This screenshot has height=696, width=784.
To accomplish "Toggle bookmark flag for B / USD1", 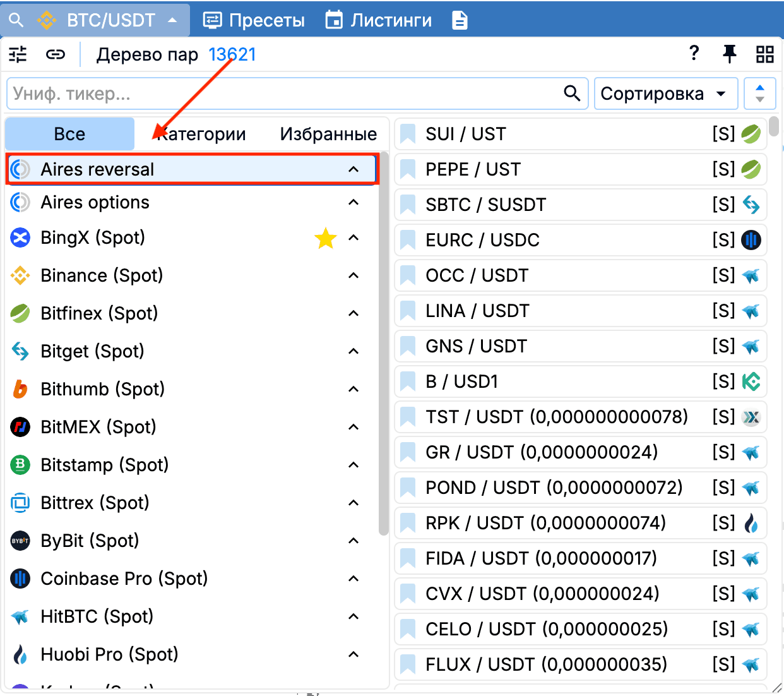I will coord(408,381).
